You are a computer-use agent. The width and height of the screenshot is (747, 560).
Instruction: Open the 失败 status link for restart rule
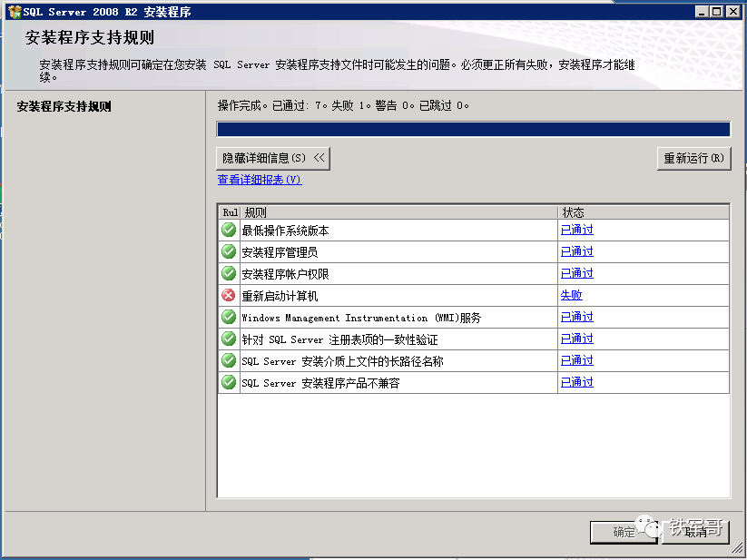click(571, 295)
